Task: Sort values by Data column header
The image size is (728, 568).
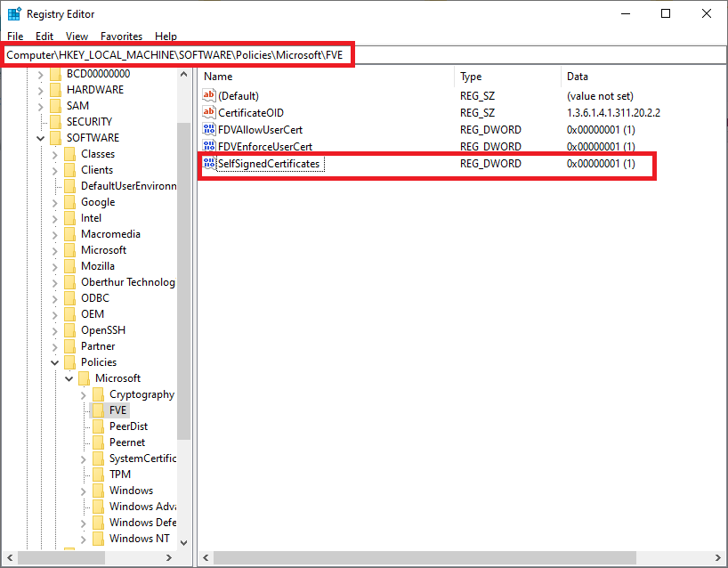Action: pos(643,77)
